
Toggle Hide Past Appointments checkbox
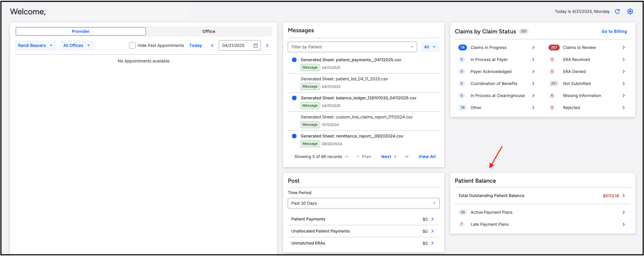[132, 45]
